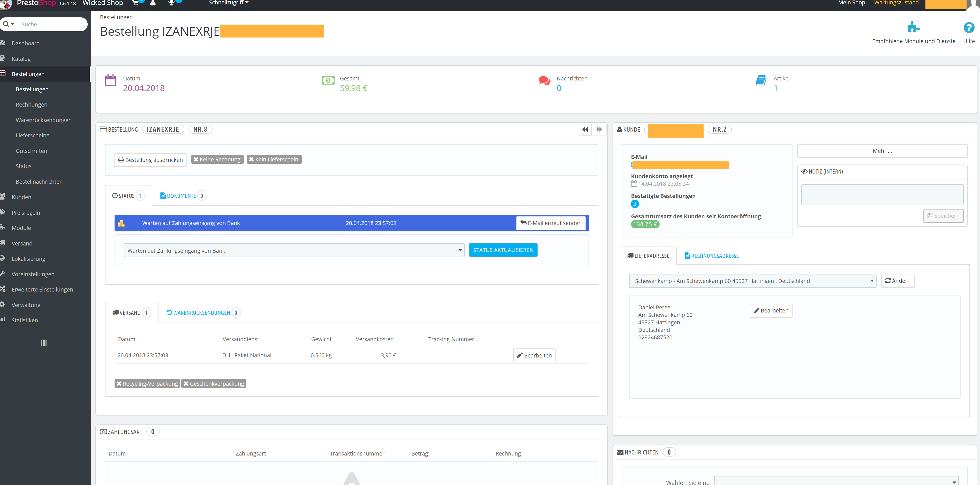
Task: Open the Warenrücksendungen tab
Action: click(x=202, y=312)
